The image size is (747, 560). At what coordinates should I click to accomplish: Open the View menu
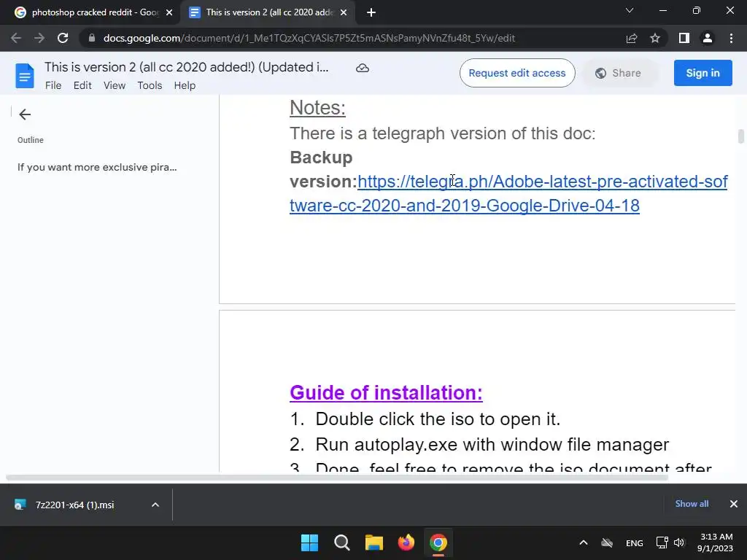pos(115,85)
